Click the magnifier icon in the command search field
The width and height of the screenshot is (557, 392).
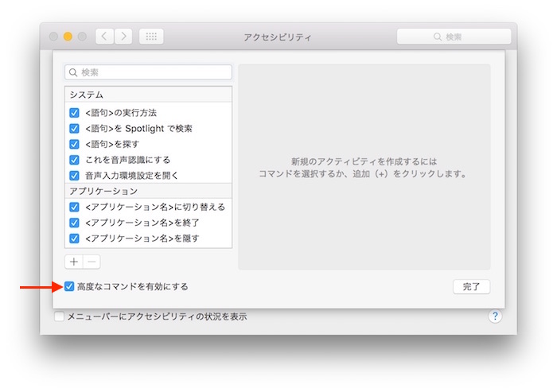[x=73, y=72]
